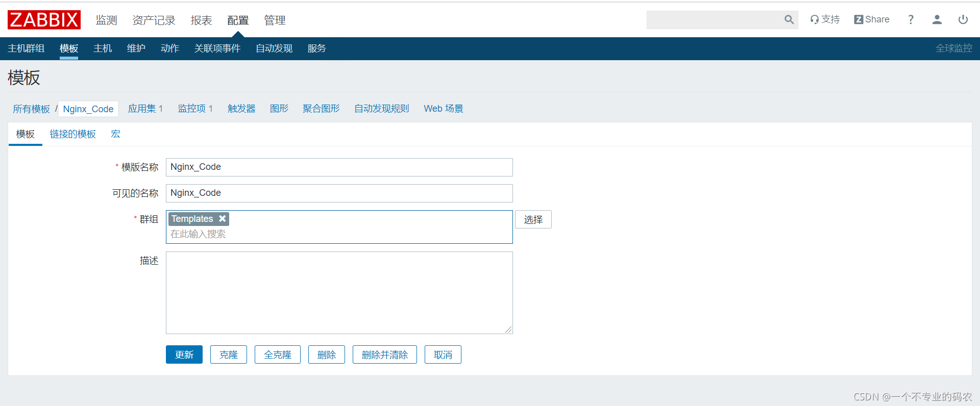Image resolution: width=980 pixels, height=406 pixels.
Task: Switch to 链接的模板 tab
Action: [x=73, y=134]
